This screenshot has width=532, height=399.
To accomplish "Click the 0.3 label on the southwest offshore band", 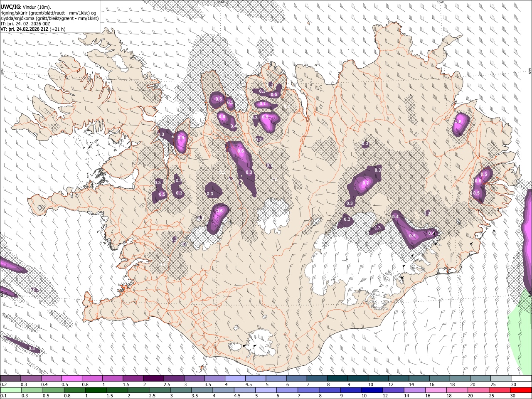I will pyautogui.click(x=31, y=348).
